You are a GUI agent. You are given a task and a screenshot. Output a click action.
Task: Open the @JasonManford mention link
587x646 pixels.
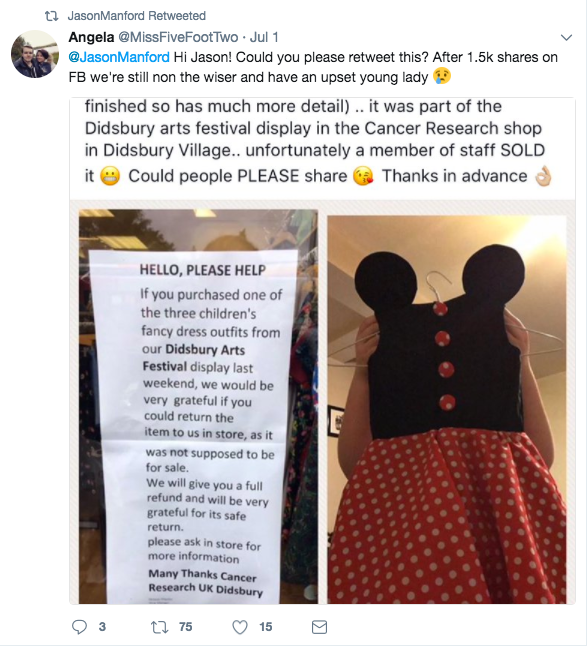point(119,57)
